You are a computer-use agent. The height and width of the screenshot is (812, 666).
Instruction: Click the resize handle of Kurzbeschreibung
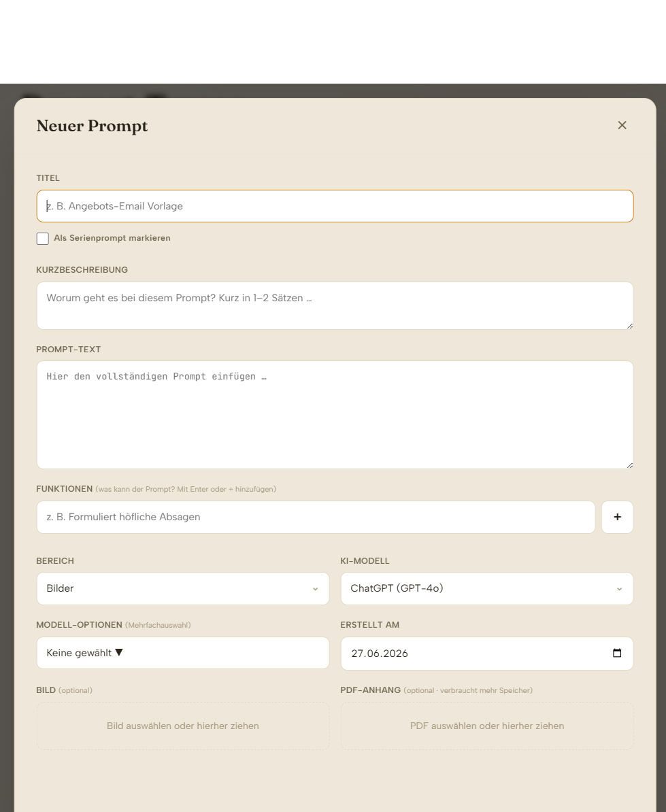(x=630, y=326)
